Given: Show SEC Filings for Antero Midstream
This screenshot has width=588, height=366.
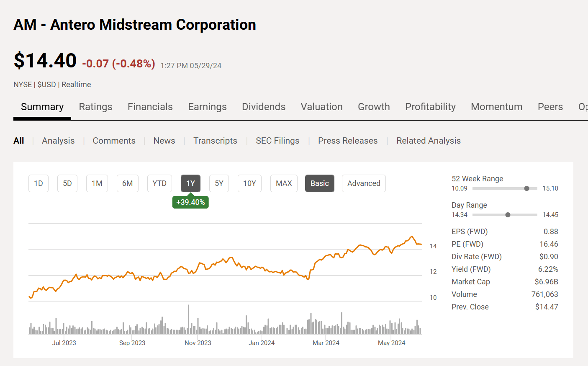Looking at the screenshot, I should tap(277, 141).
